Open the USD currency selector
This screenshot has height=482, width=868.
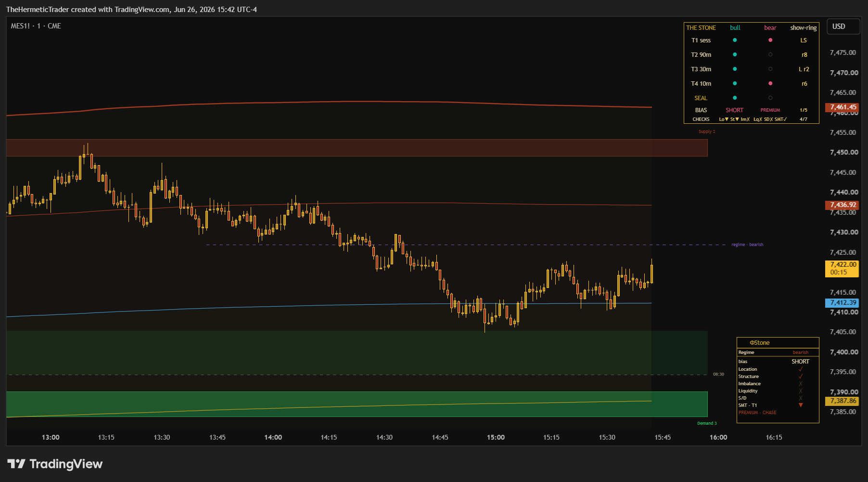tap(843, 26)
